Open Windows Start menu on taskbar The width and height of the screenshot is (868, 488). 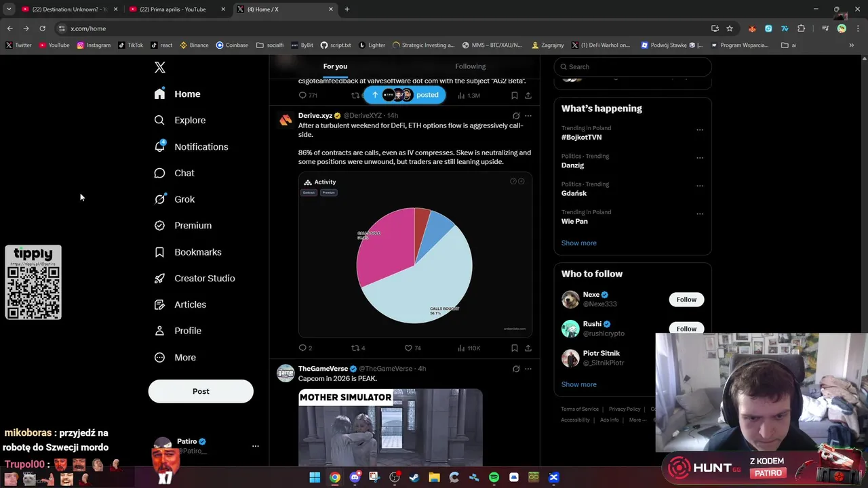315,477
